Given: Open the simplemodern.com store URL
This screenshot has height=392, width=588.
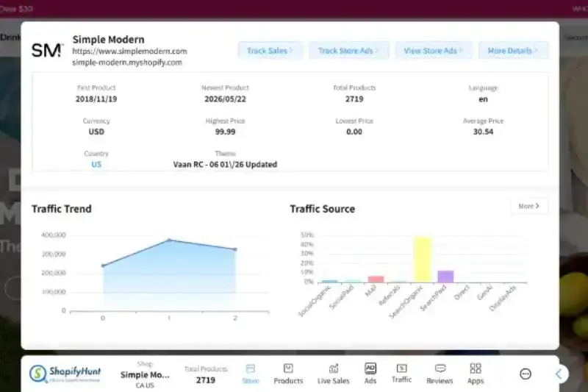Looking at the screenshot, I should (x=130, y=51).
